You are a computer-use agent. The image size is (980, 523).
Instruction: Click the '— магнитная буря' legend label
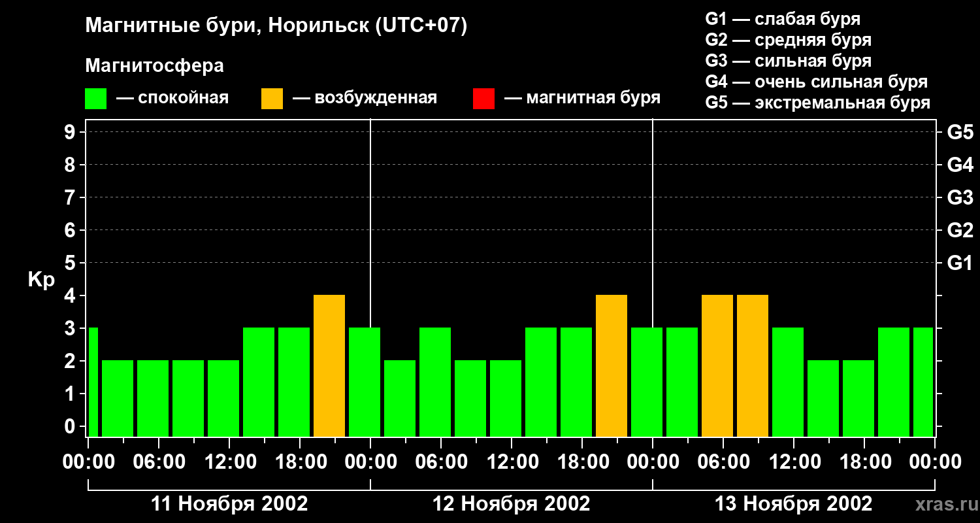coord(582,98)
